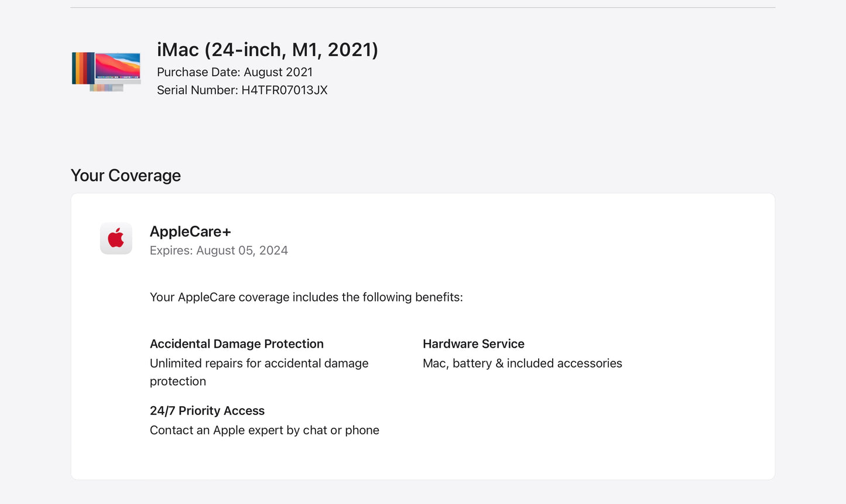Click the word protection under unlimited repairs
This screenshot has width=846, height=504.
click(177, 382)
